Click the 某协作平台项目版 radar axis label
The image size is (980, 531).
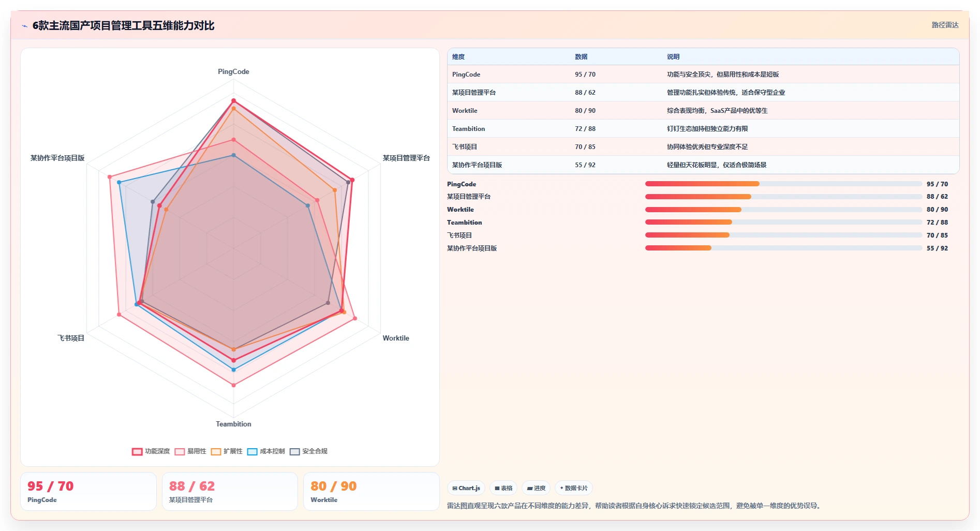coord(57,158)
